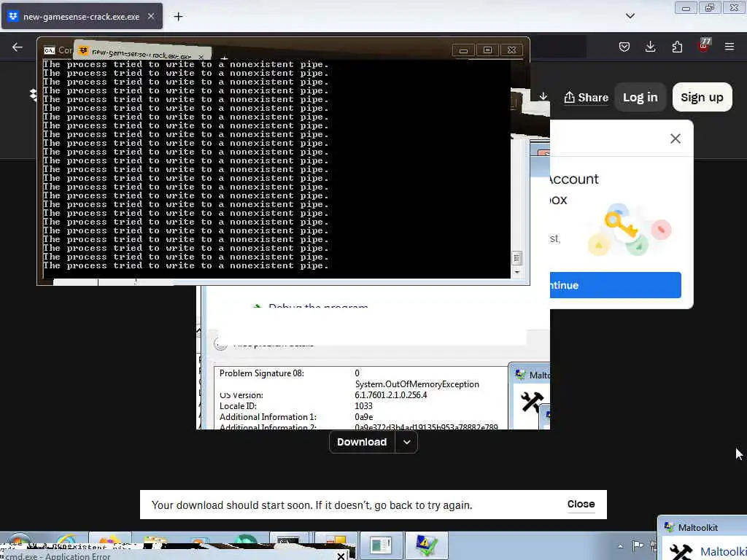Open the browser downloads panel
This screenshot has height=560, width=747.
click(x=650, y=47)
